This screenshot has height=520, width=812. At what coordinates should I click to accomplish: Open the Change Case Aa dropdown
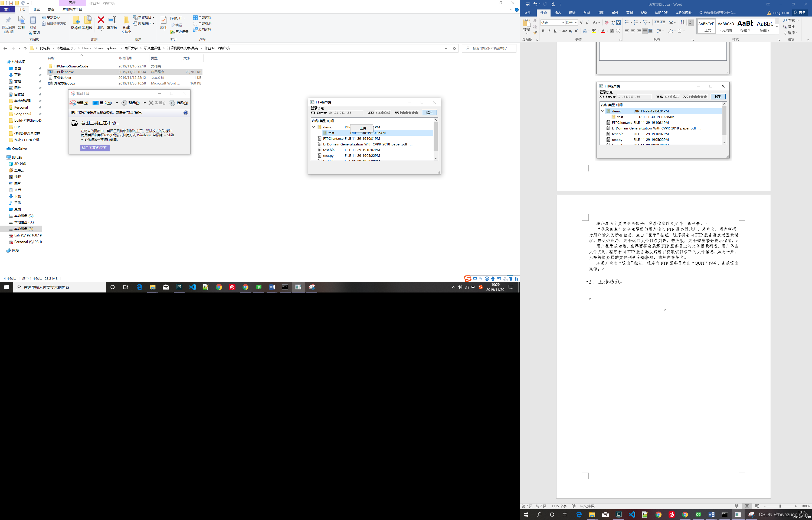coord(597,22)
